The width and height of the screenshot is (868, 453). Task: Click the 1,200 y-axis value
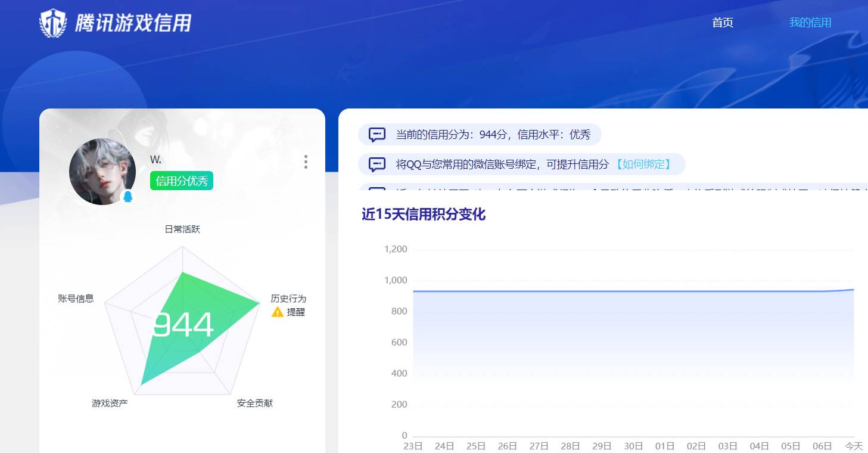396,249
